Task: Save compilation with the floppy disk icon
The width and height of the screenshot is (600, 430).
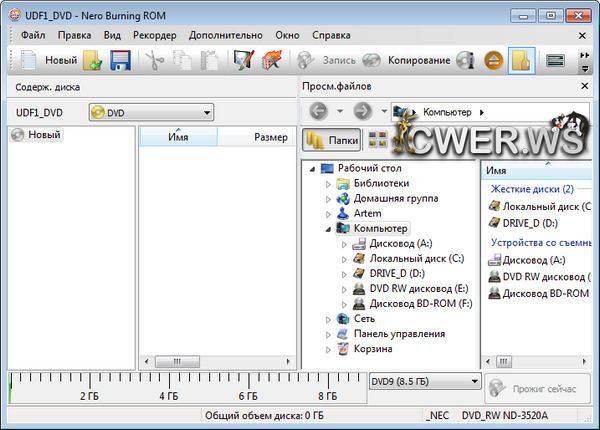Action: coord(120,60)
